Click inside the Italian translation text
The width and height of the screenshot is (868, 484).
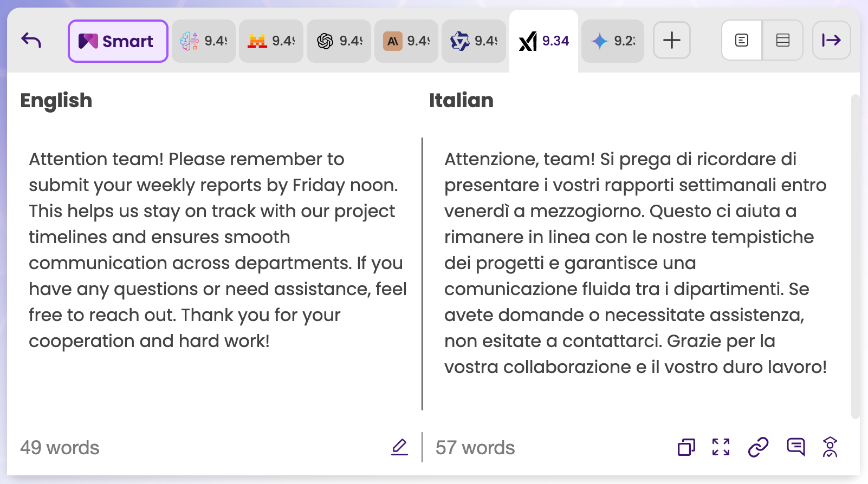634,263
